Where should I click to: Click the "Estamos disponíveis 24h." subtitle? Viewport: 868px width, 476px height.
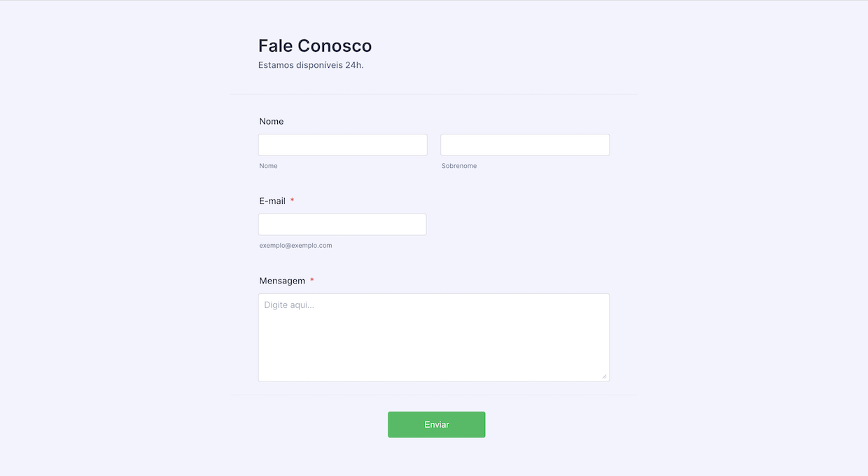(311, 65)
